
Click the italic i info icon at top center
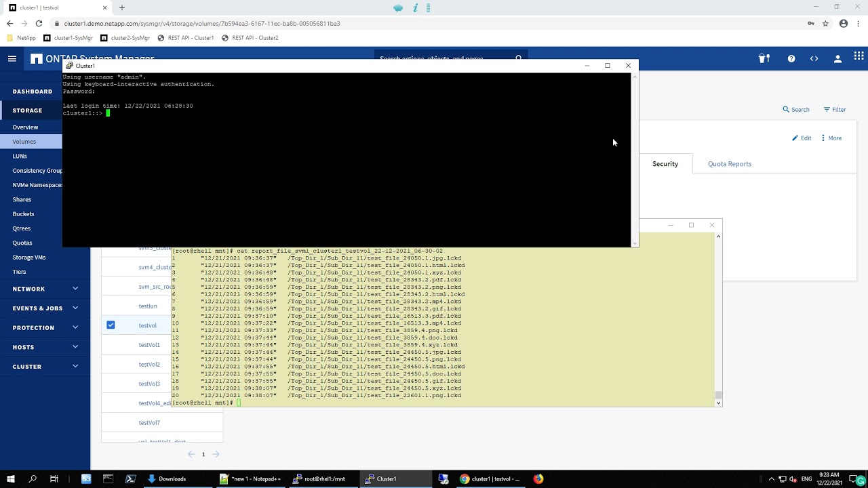coord(415,7)
